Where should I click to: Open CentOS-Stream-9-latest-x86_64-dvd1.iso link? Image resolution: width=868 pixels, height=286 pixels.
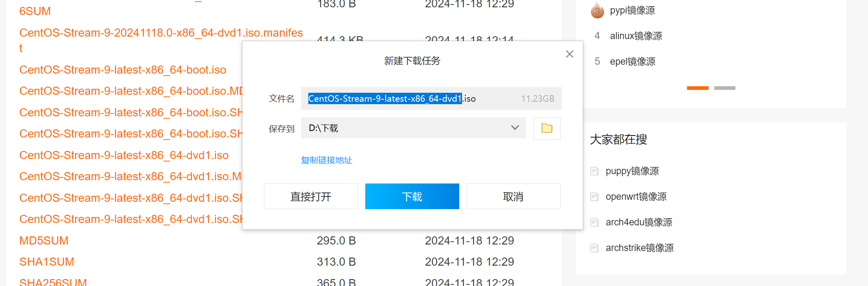pyautogui.click(x=124, y=155)
